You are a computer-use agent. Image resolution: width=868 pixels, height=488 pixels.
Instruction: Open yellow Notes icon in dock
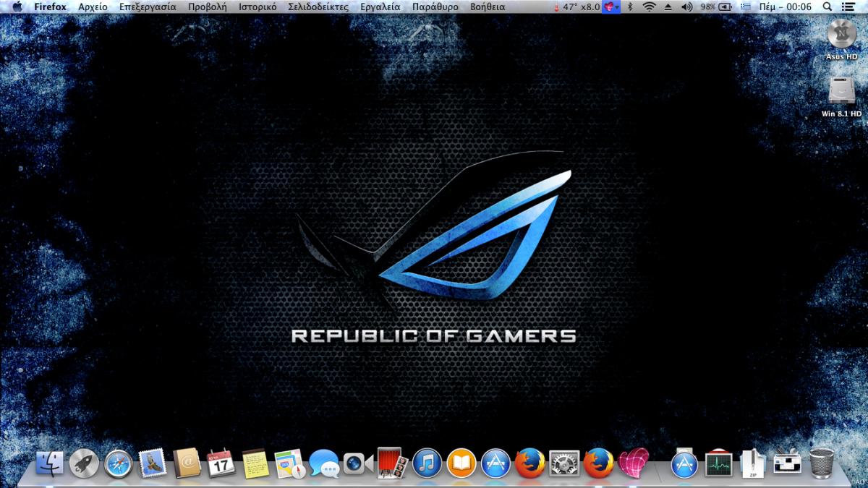point(255,463)
